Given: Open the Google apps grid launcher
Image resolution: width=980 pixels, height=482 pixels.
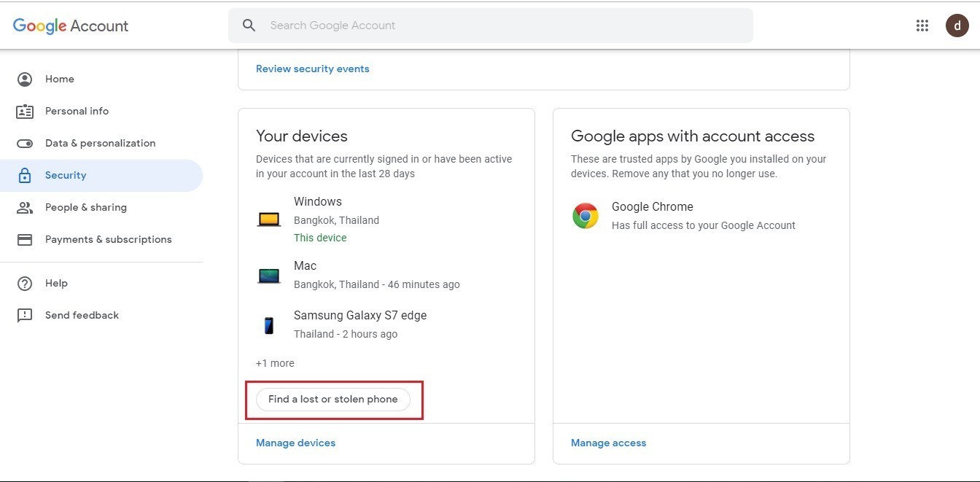Looking at the screenshot, I should (922, 26).
